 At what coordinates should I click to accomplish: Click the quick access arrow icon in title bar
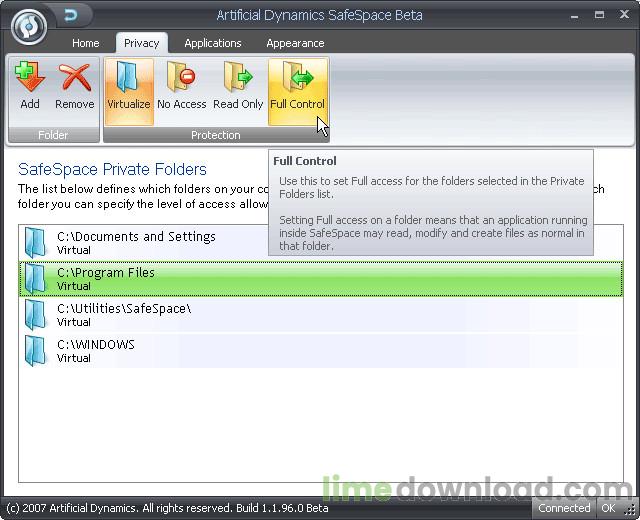click(x=71, y=15)
